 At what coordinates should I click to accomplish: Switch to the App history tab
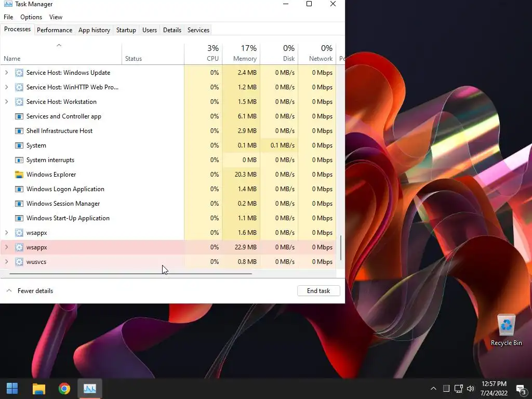tap(95, 30)
